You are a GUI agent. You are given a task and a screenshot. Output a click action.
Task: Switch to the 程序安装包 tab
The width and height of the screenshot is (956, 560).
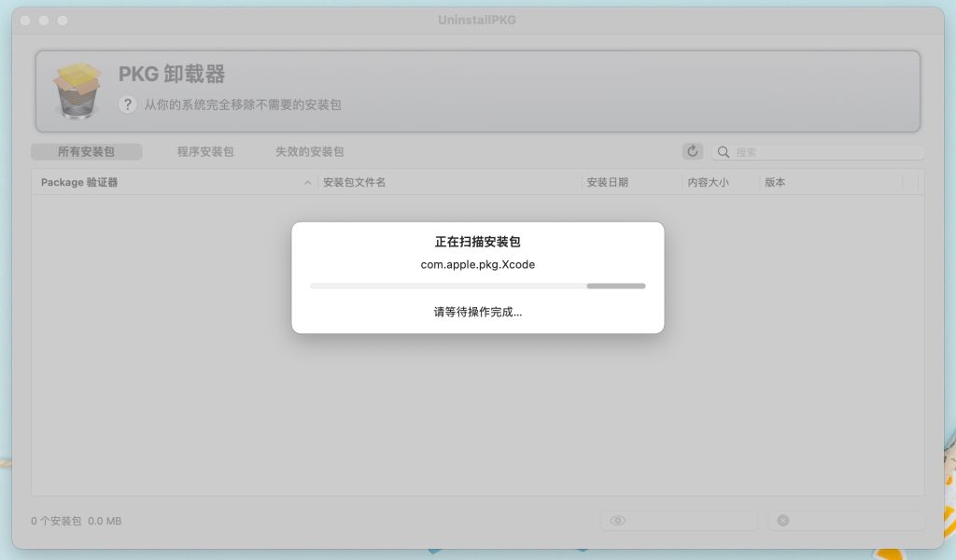205,152
